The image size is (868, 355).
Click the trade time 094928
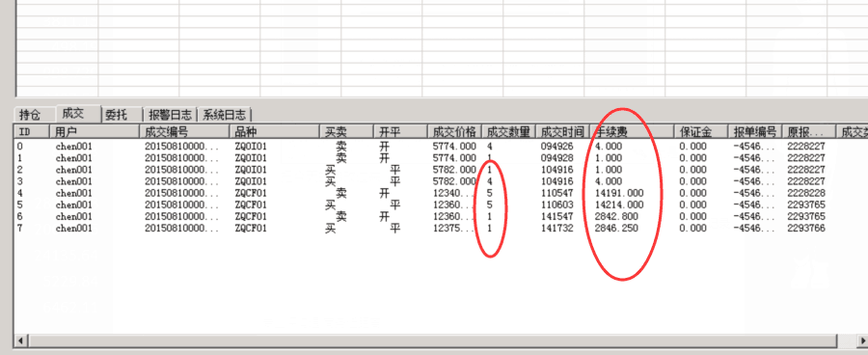coord(556,158)
